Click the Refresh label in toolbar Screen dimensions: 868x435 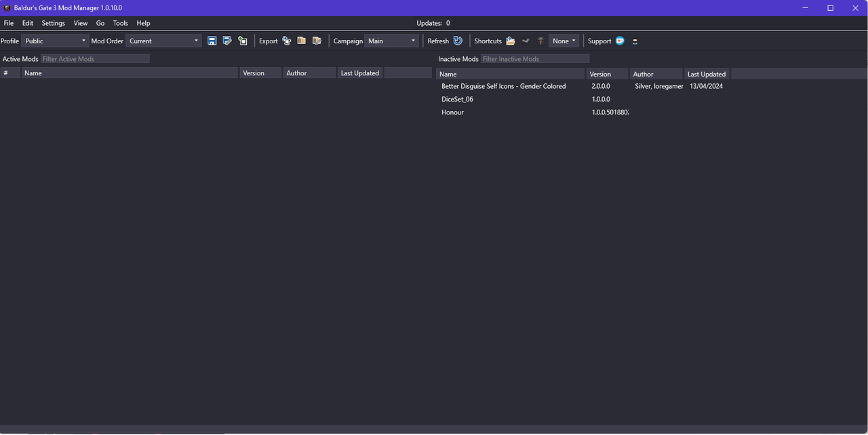click(x=438, y=41)
